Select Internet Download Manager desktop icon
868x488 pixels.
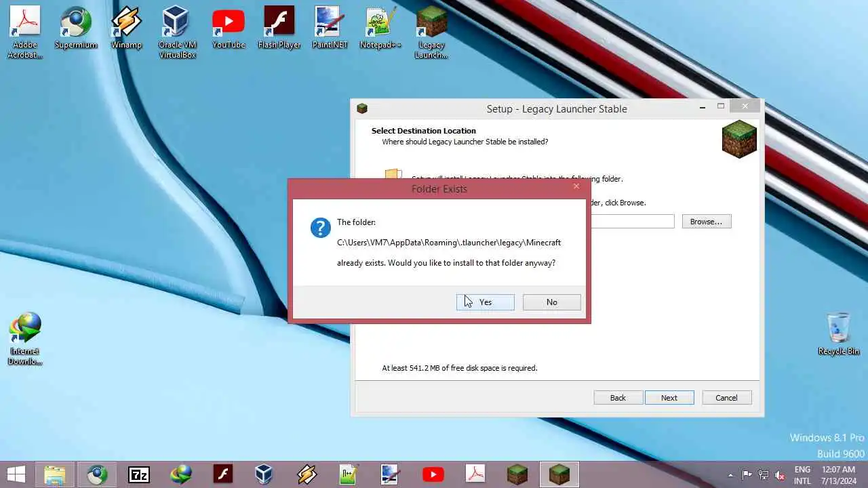(x=25, y=339)
